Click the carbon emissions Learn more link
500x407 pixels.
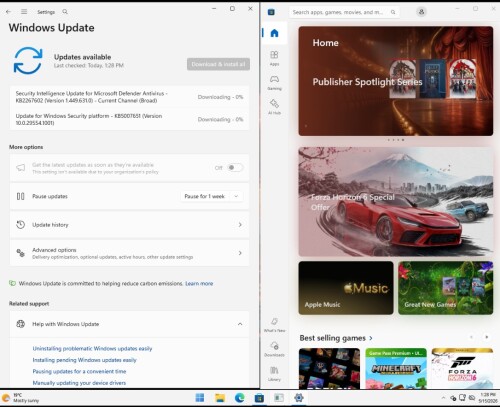pos(199,283)
